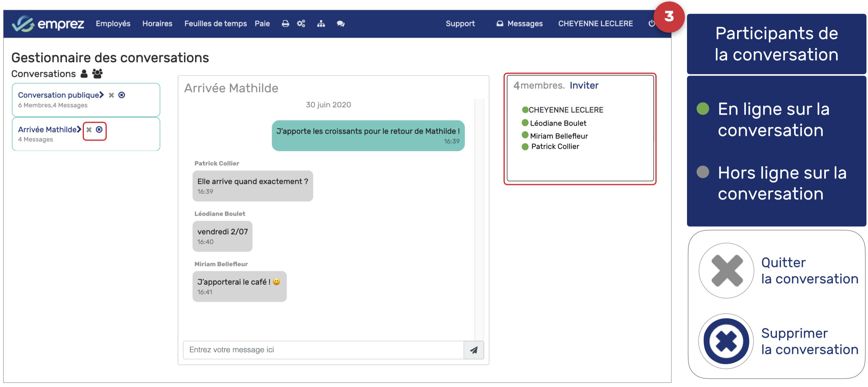Screen dimensions: 868x387
Task: Send message with paper plane button
Action: tap(473, 350)
